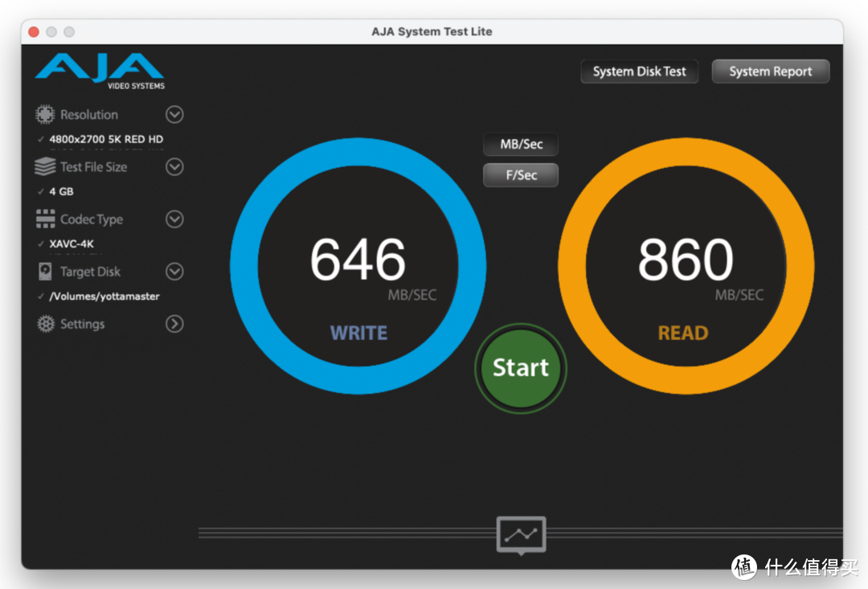The width and height of the screenshot is (868, 589).
Task: Click the AJA System Test Lite window title
Action: (432, 31)
